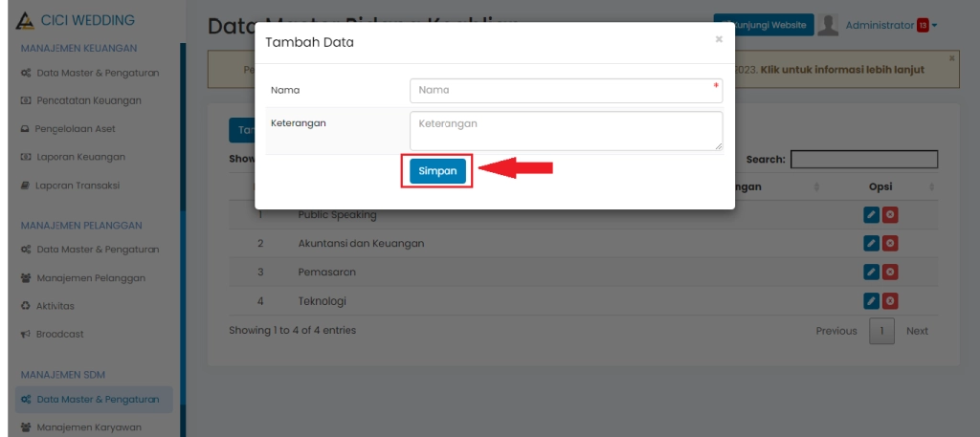Focus the Nama input field
Screen dimensions: 980x437
(565, 90)
